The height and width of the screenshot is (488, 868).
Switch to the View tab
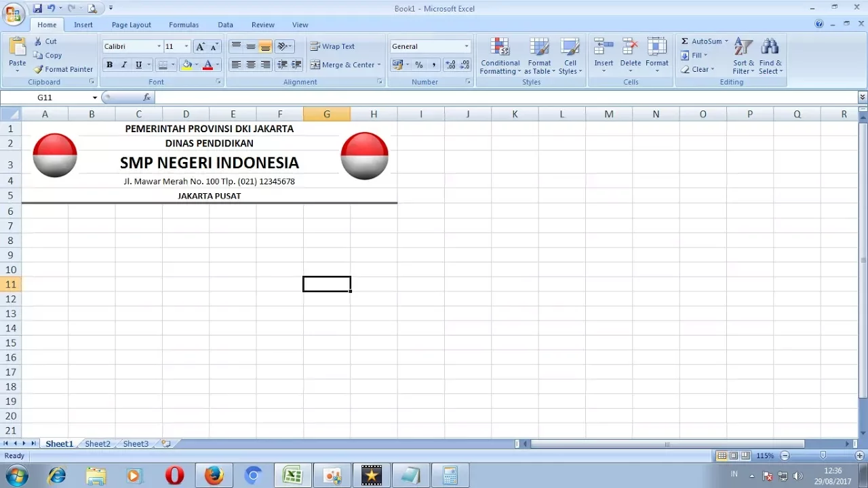coord(300,25)
